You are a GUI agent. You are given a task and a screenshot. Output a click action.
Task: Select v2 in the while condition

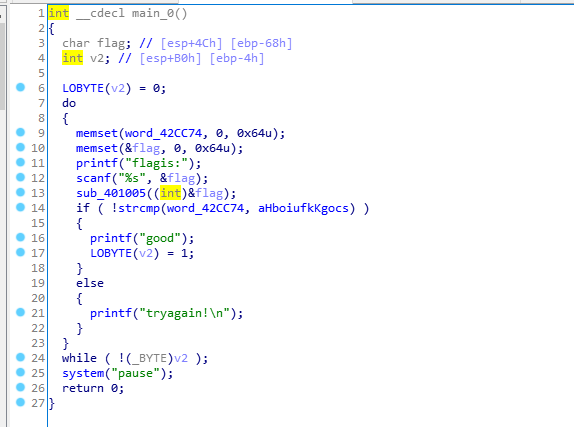[181, 358]
